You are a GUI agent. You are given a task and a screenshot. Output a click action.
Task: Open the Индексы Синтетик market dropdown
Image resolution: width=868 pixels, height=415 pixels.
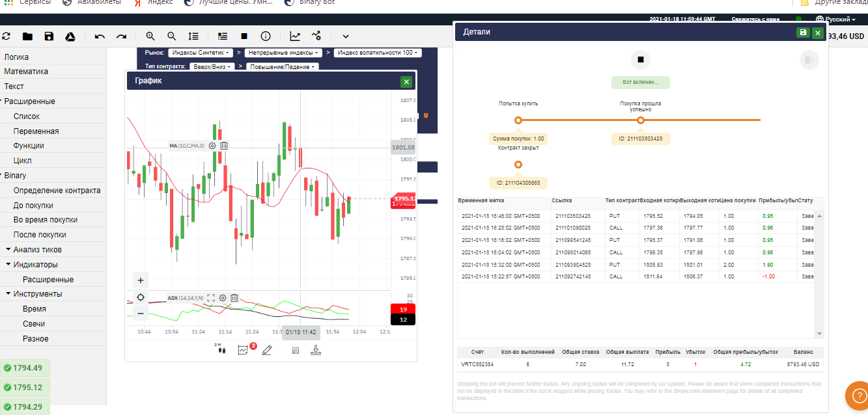pos(200,53)
